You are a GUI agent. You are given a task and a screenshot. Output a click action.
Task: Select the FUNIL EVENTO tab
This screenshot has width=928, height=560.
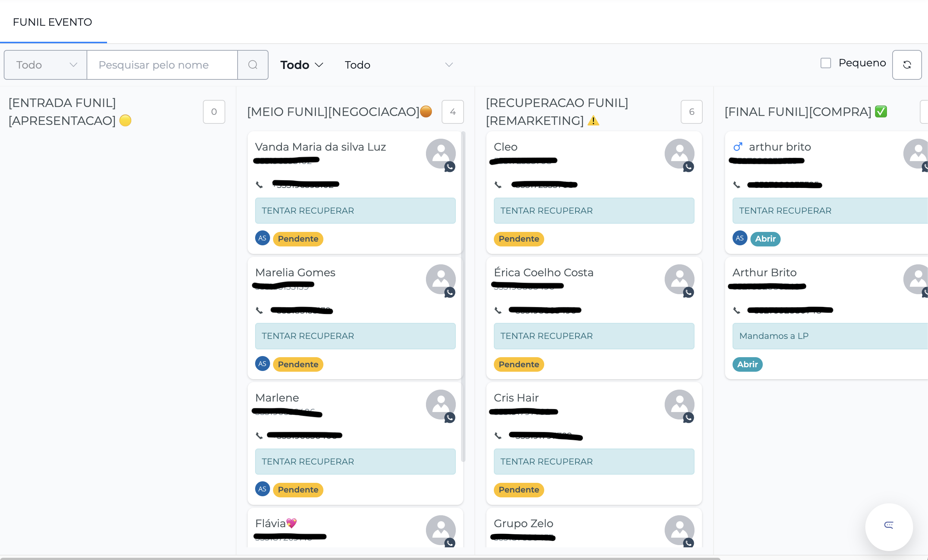(52, 22)
